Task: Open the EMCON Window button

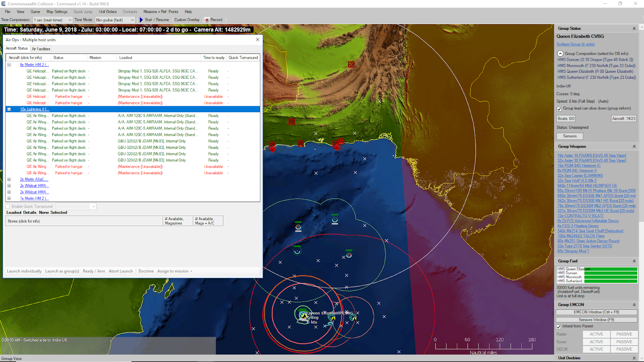Action: point(597,312)
